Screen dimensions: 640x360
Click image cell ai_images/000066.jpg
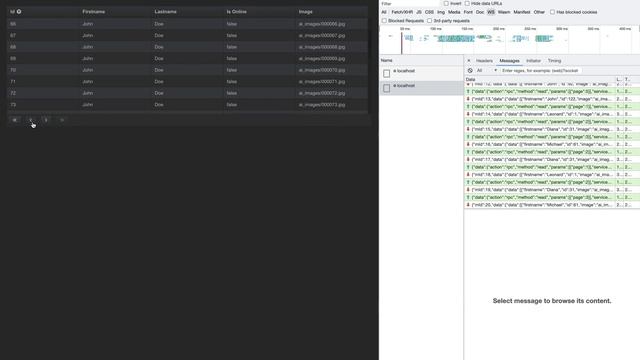332,24
